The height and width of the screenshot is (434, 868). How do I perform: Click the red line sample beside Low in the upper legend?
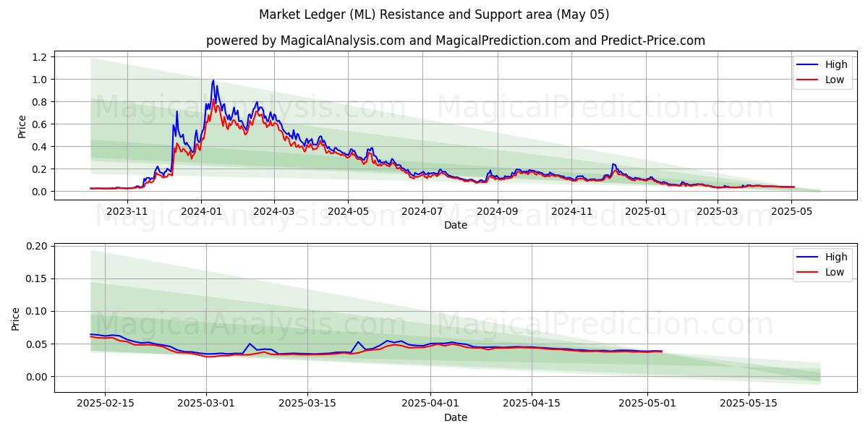pos(808,80)
